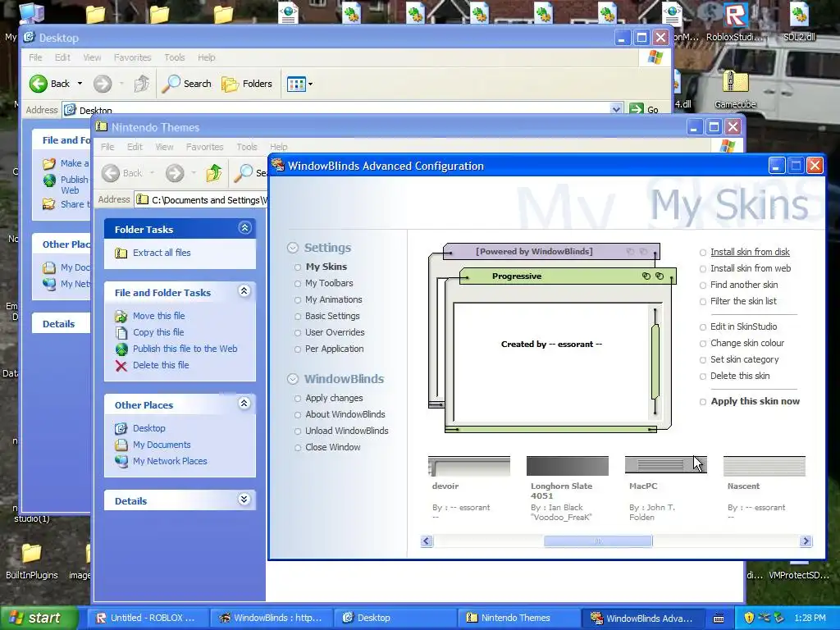Click Move this file link
Screen dimensions: 840x630
coord(158,316)
